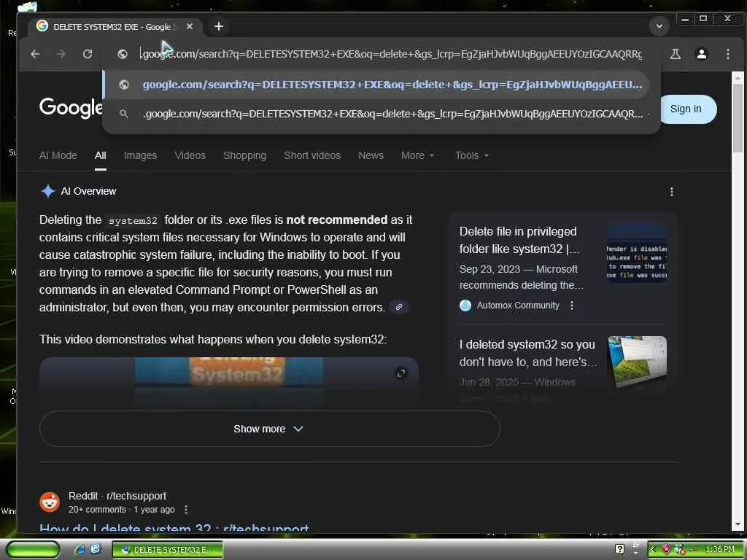Switch to Videos tab

tap(190, 156)
